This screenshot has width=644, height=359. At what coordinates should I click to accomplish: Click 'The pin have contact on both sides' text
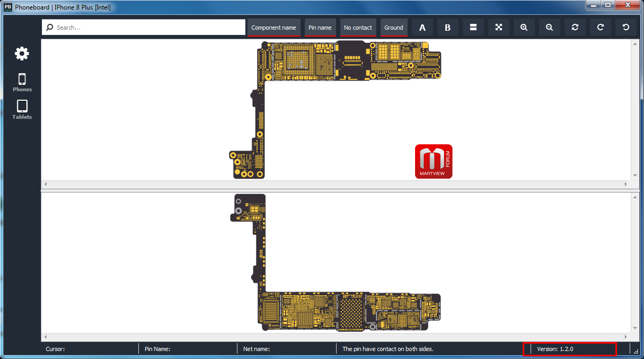(x=387, y=349)
